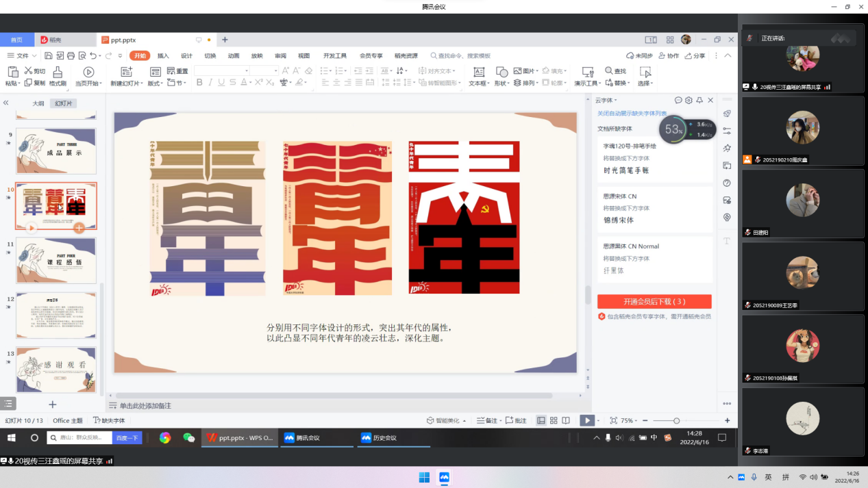Open presentation tools (演示工具) icon
Screen dimensions: 868x488
(x=587, y=72)
